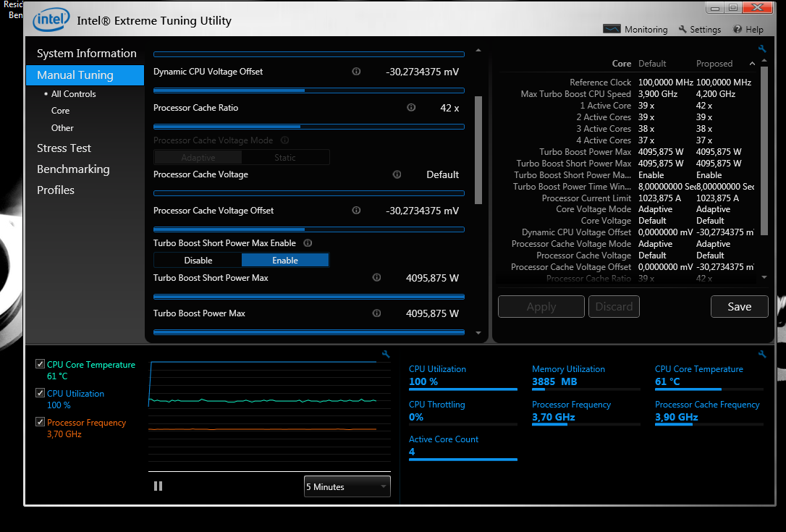
Task: Click the Discard button
Action: point(614,306)
